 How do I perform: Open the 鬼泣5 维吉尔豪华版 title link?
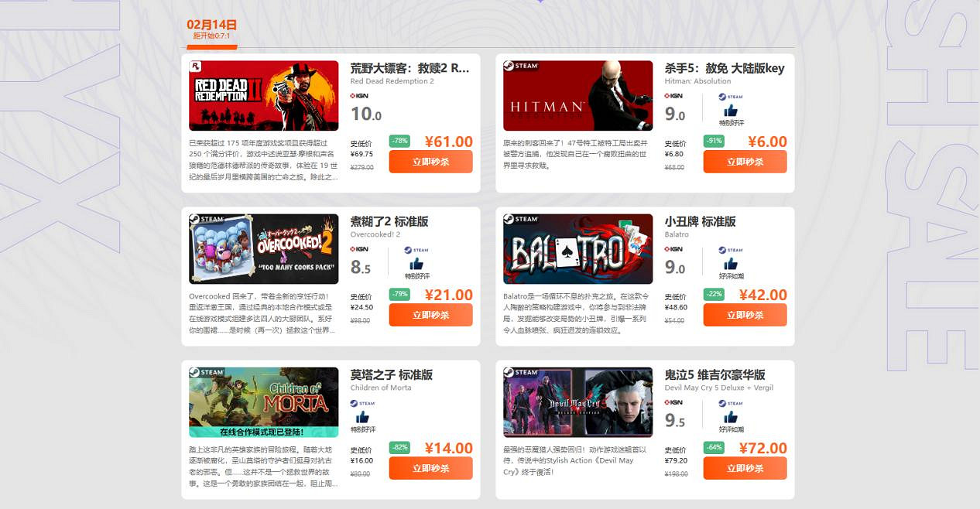tap(714, 374)
